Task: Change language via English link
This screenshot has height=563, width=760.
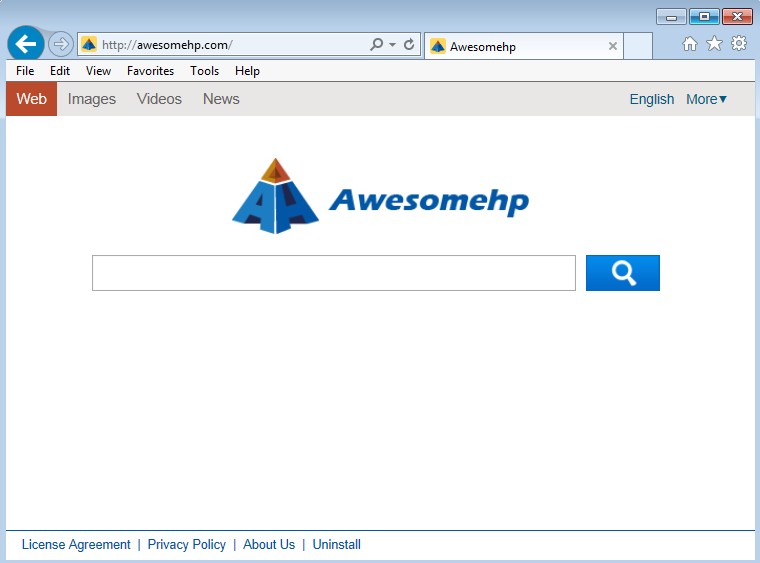Action: pos(652,99)
